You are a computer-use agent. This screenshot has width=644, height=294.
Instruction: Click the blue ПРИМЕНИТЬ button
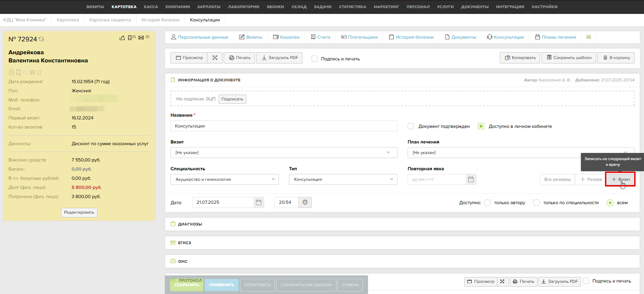point(222,285)
